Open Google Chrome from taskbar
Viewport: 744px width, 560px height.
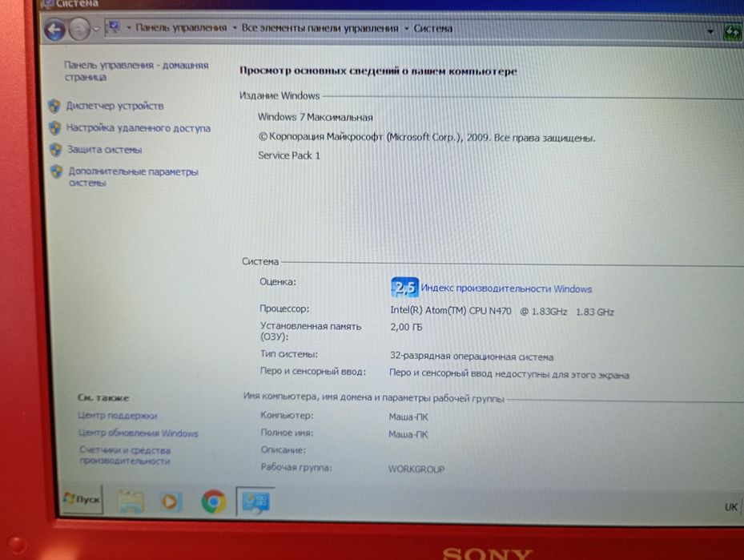point(214,502)
